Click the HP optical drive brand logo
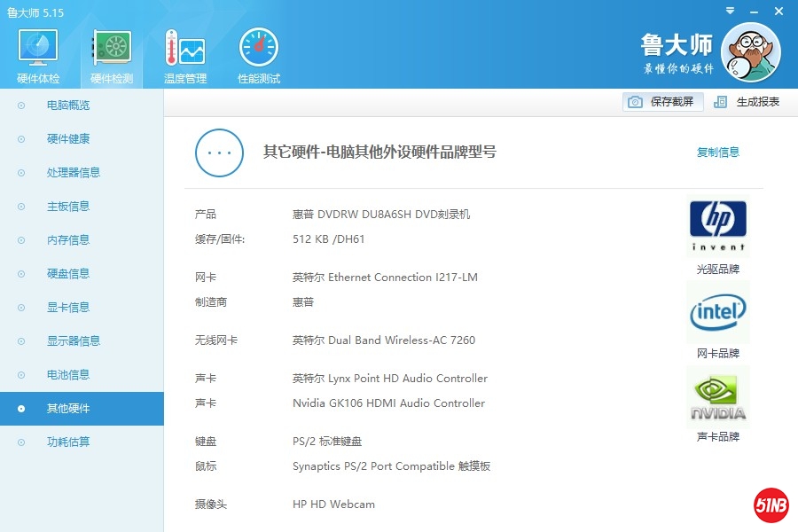The image size is (798, 532). click(x=717, y=227)
